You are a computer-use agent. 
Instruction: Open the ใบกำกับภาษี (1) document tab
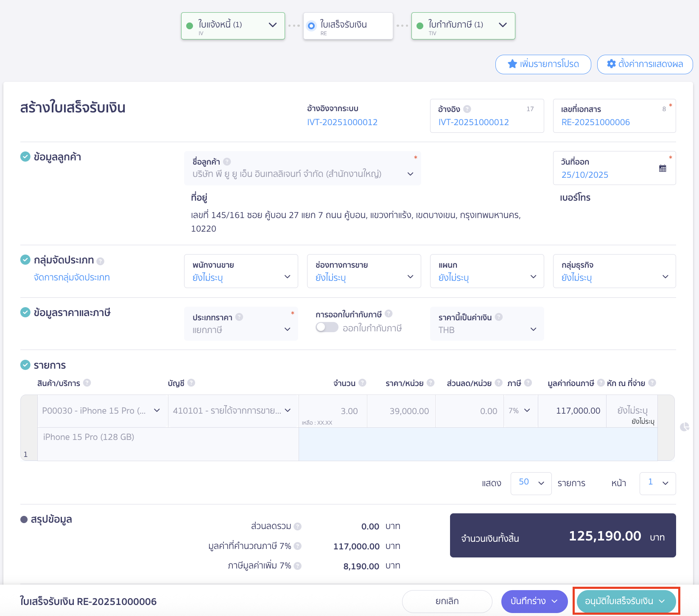[x=463, y=26]
